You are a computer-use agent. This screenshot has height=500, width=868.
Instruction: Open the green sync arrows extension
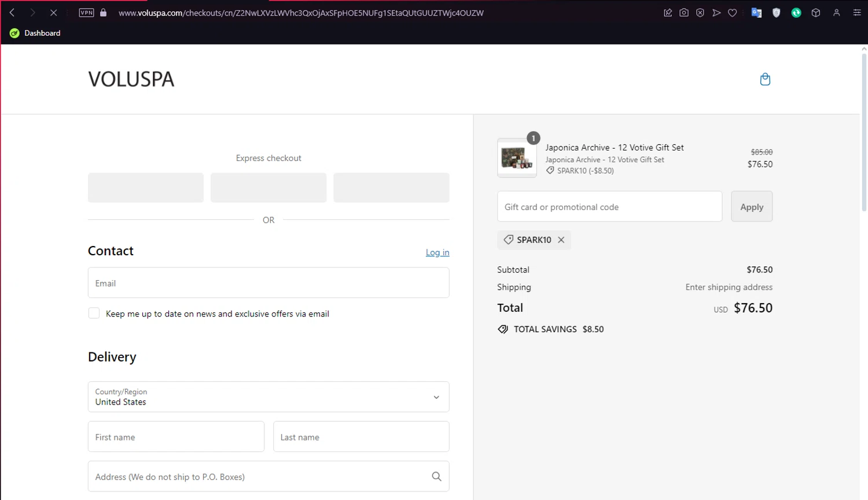[796, 13]
